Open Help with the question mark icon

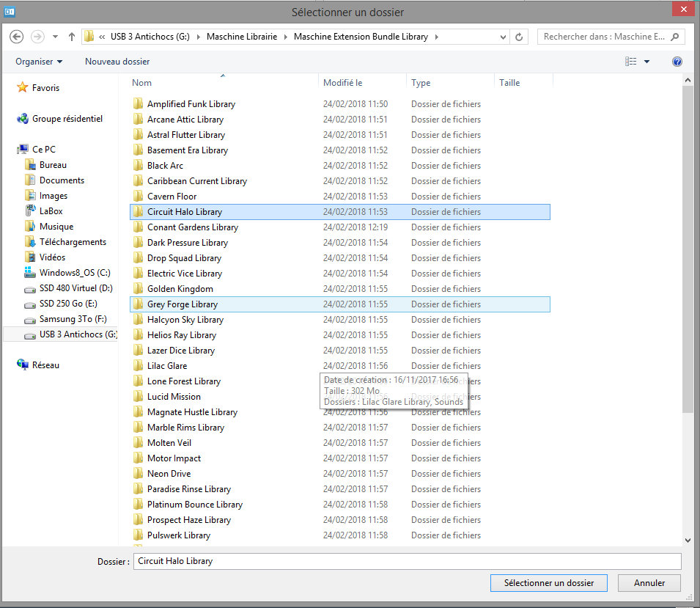click(677, 62)
